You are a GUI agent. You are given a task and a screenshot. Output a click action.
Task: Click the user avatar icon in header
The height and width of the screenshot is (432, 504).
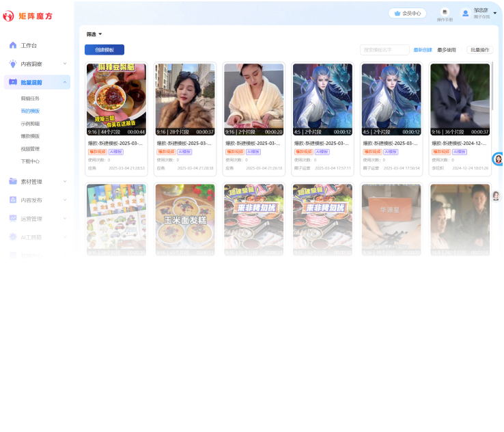(x=466, y=13)
